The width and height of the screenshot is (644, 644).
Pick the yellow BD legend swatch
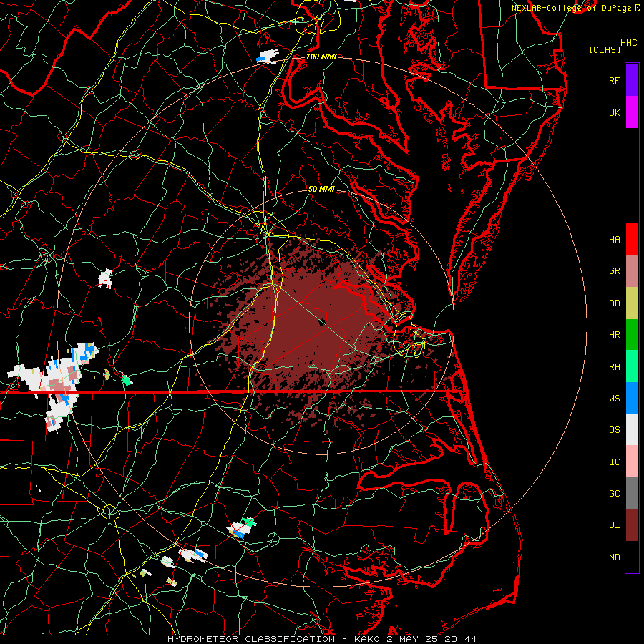coord(632,303)
